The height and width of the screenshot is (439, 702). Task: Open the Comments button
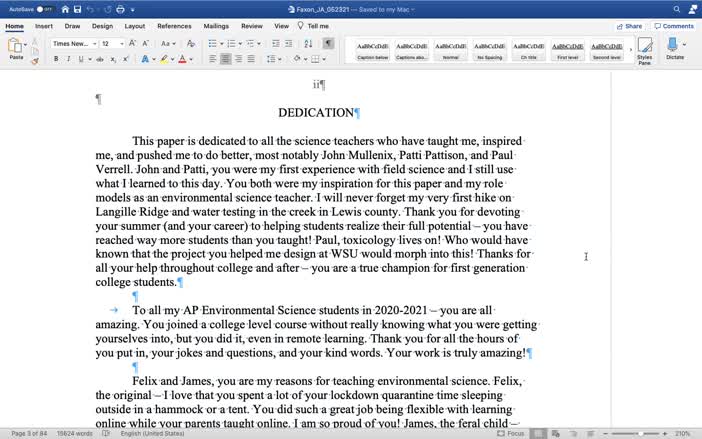coord(673,26)
